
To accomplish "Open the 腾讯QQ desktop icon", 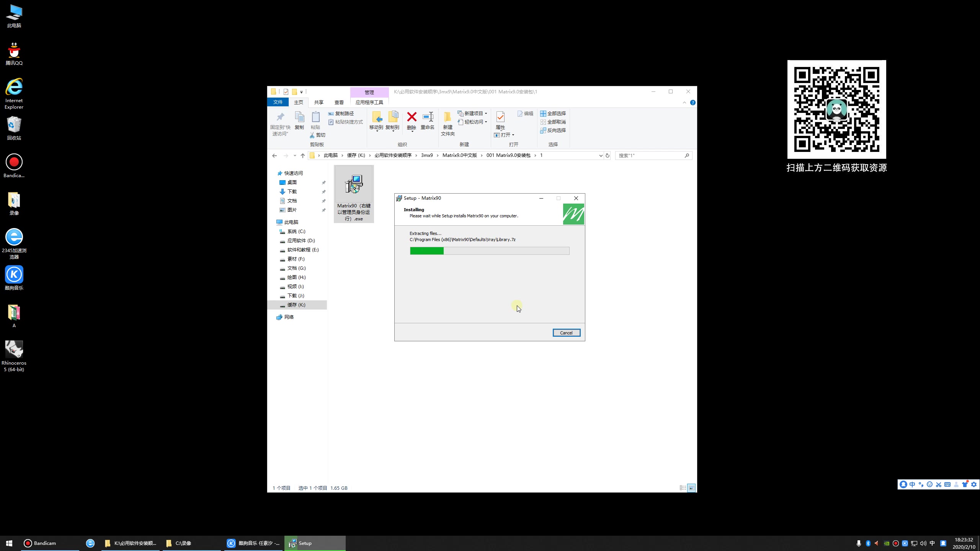I will coord(14,54).
